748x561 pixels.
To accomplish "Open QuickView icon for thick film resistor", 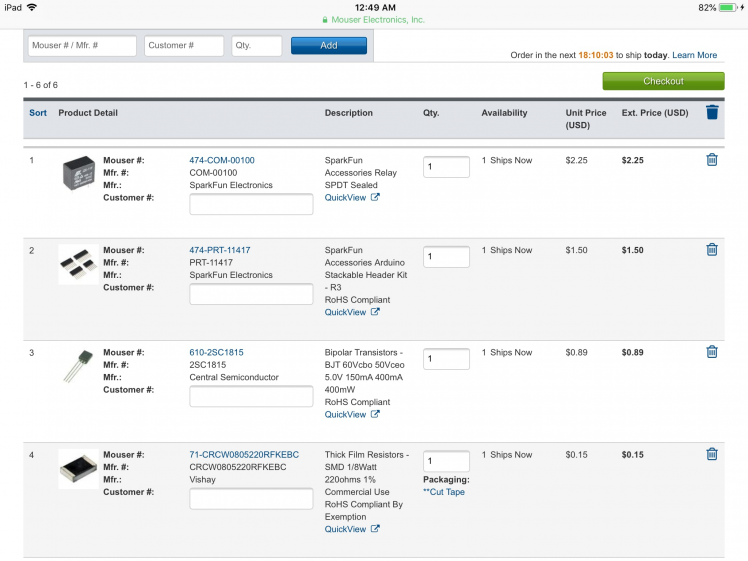I will pos(375,529).
